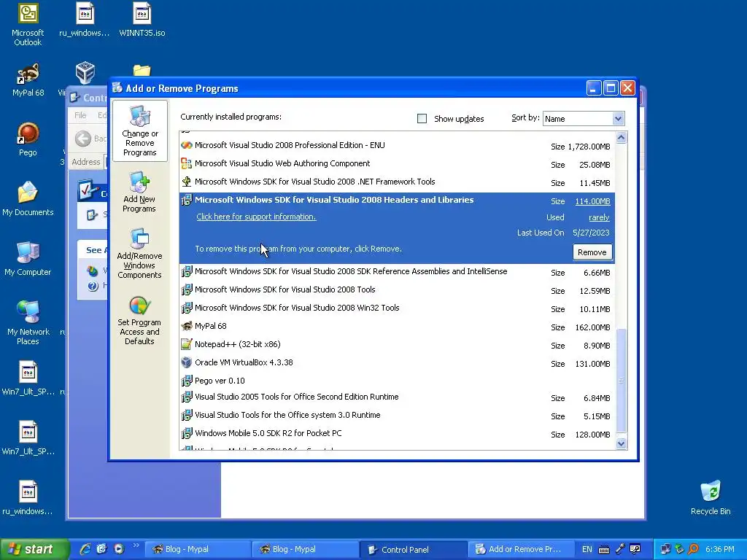Expand quick launch overflow chevron
Image resolution: width=747 pixels, height=560 pixels.
point(136,545)
